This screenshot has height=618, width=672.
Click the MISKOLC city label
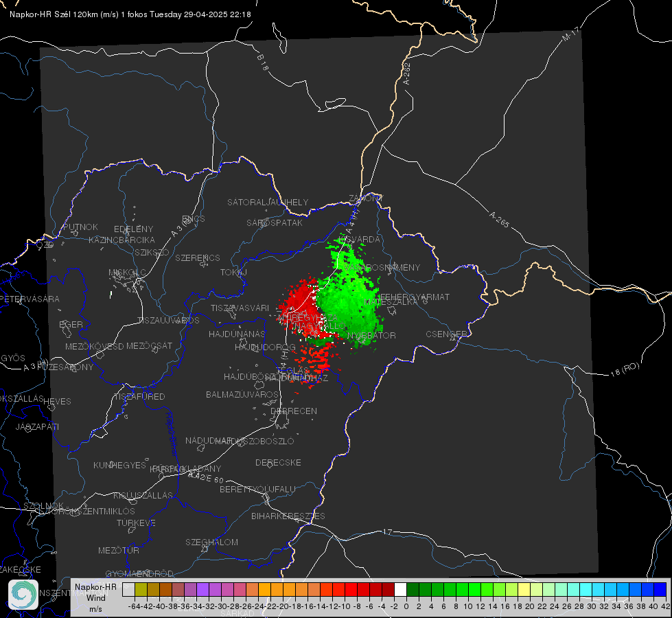(x=127, y=273)
